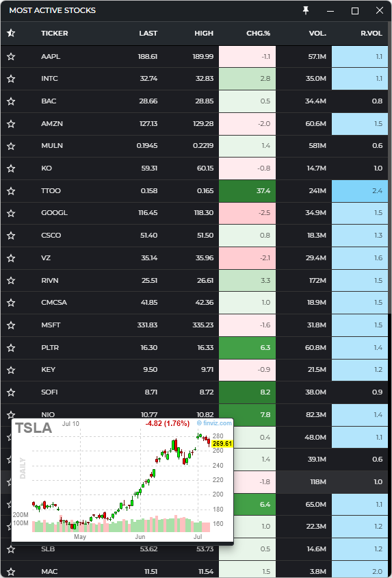Toggle favorite star for TTOO
The height and width of the screenshot is (578, 392).
coord(11,191)
